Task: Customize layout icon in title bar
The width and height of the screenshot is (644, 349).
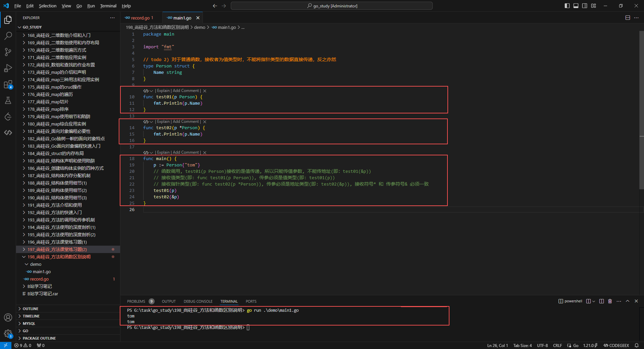Action: tap(594, 6)
